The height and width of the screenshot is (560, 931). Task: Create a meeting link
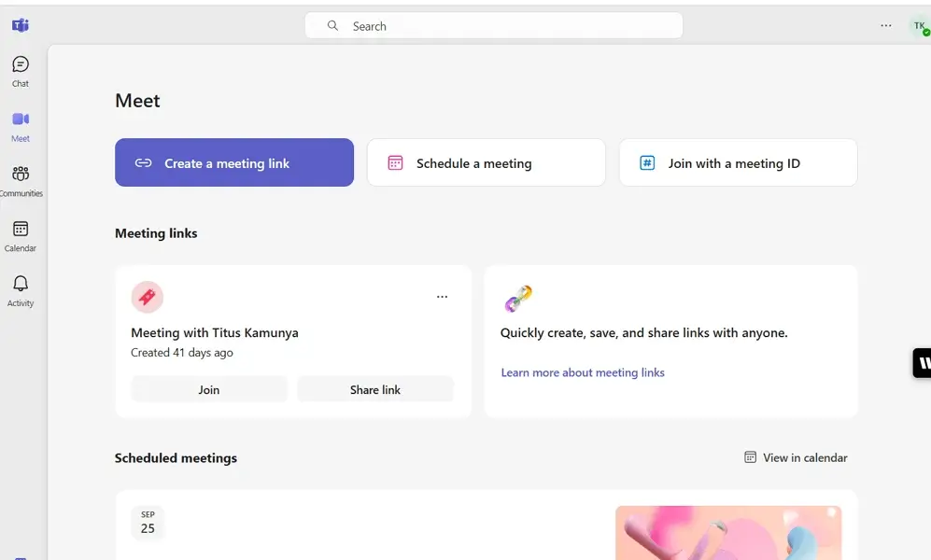click(x=233, y=161)
